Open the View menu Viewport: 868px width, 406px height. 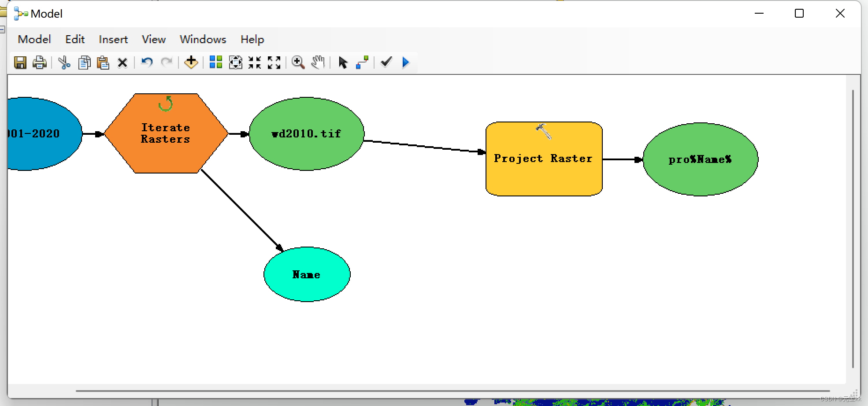(x=154, y=39)
